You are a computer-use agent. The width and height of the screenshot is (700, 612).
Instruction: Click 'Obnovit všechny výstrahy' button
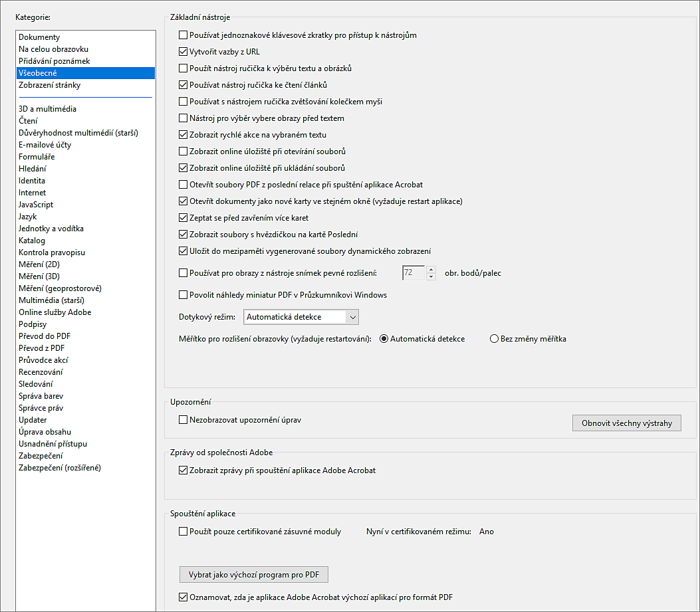(x=627, y=423)
